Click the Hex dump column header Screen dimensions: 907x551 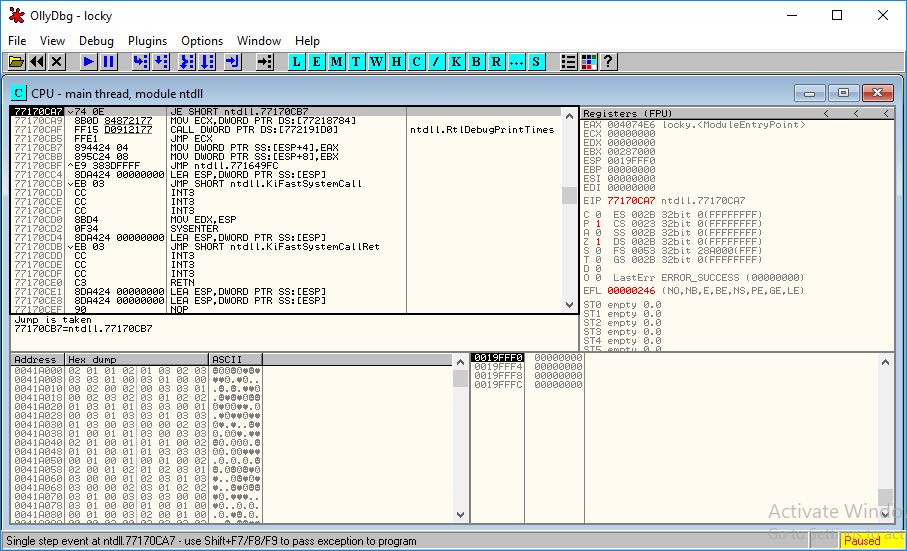coord(137,360)
